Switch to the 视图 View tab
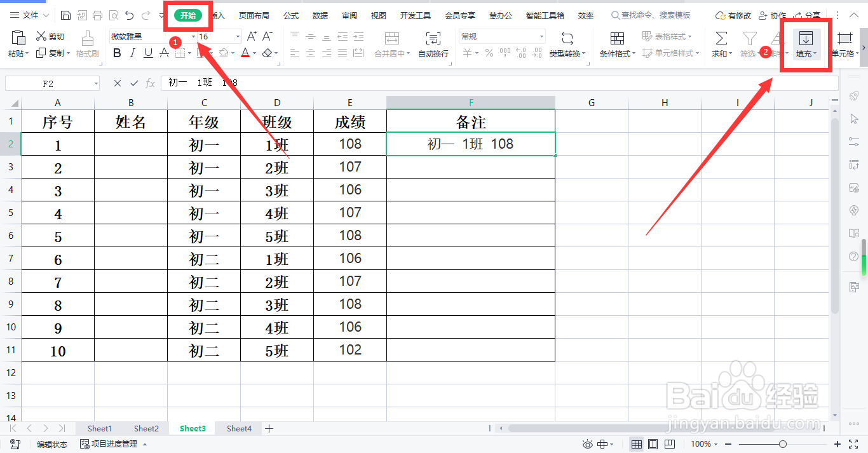Screen dimensions: 868x453 379,15
